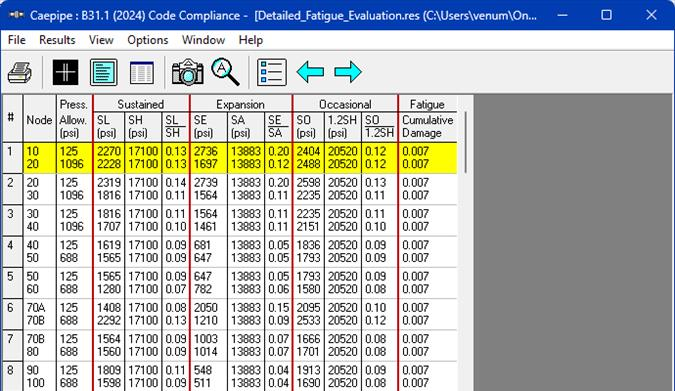The image size is (675, 391).
Task: Select row number 2 cell
Action: pos(13,189)
